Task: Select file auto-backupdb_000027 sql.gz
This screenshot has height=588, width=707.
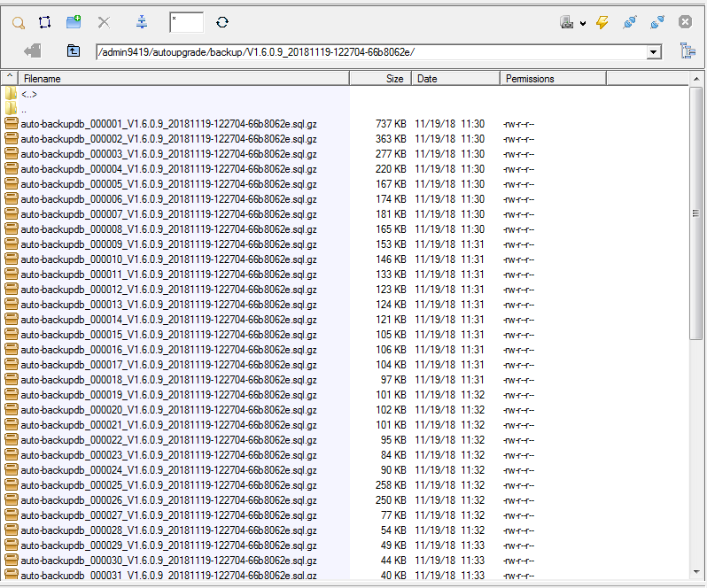Action: coord(168,515)
